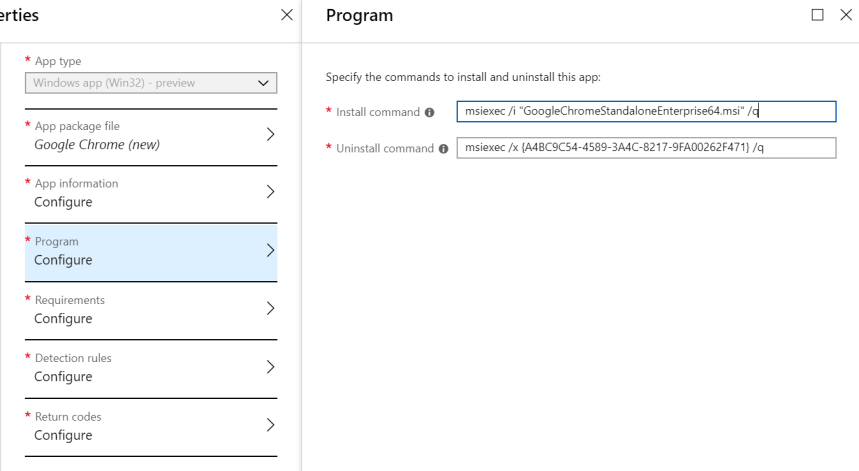Screen dimensions: 859x471
Task: Click 'Specify the commands to install' text
Action: [x=463, y=77]
